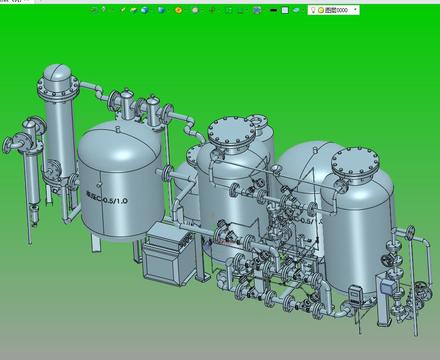Image resolution: width=440 pixels, height=360 pixels.
Task: Click the blue sphere display icon
Action: click(x=144, y=10)
